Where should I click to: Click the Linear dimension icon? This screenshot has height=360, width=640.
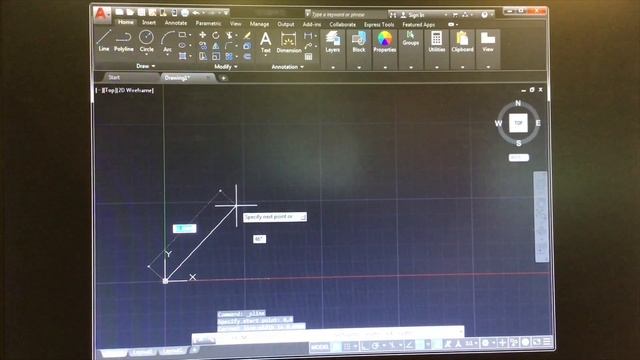(308, 36)
